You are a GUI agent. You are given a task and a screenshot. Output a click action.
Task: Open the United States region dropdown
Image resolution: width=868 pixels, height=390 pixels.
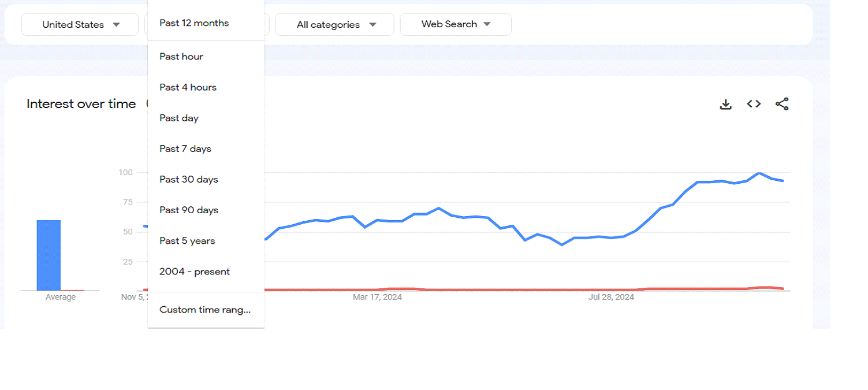click(80, 25)
